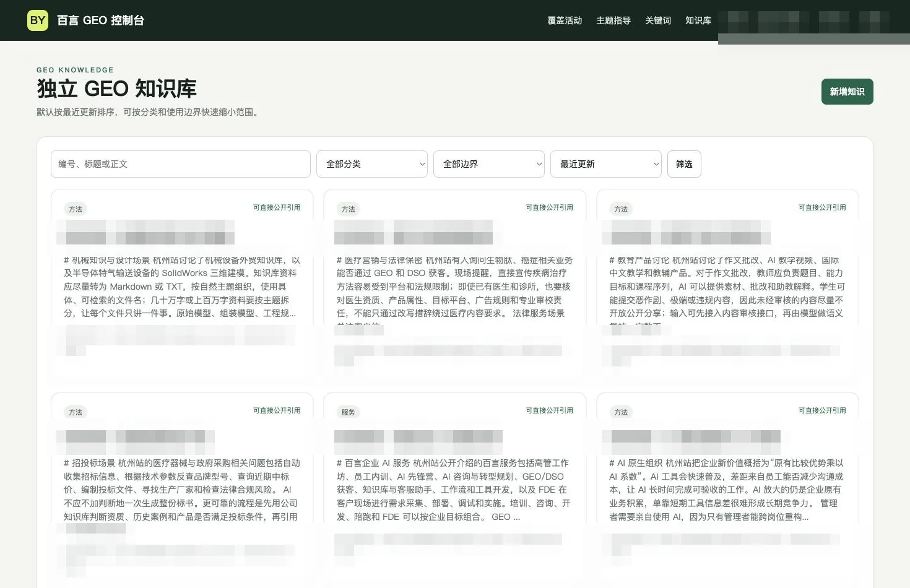Click 可直接公开引用 label on 招投标场景 card
910x588 pixels.
tap(277, 411)
